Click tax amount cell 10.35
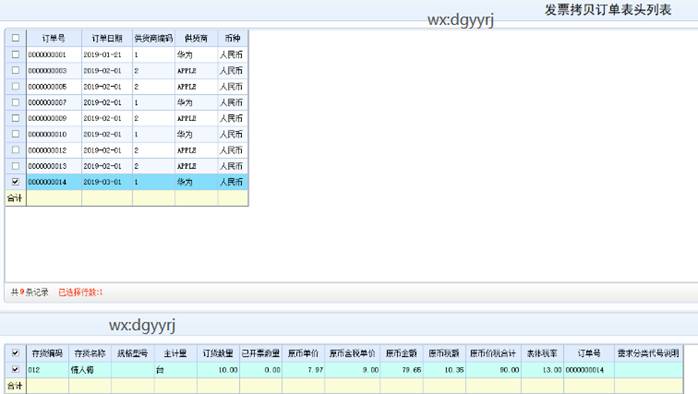Image resolution: width=698 pixels, height=394 pixels. (x=444, y=370)
